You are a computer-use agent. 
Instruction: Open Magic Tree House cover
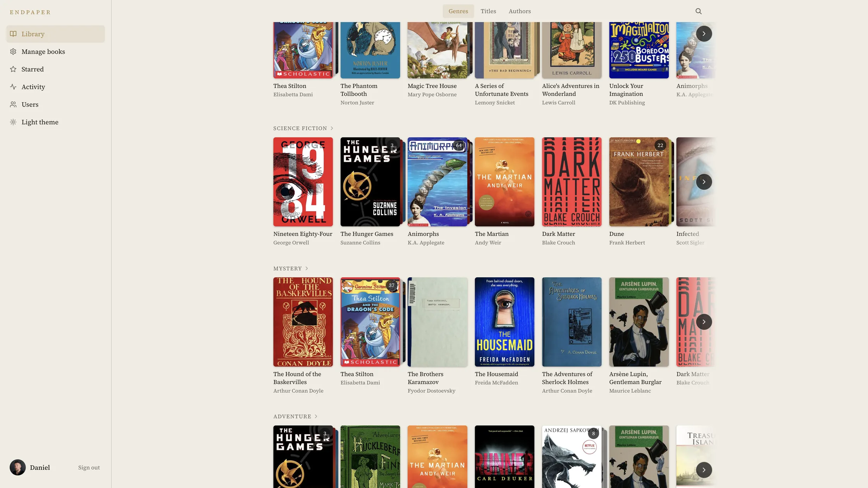[x=437, y=50]
